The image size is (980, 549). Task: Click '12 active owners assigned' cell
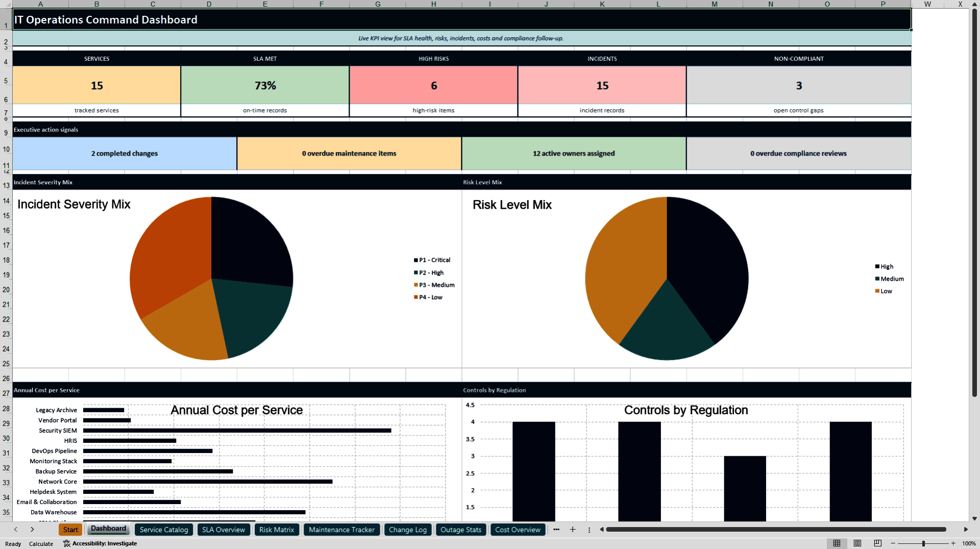[x=574, y=153]
